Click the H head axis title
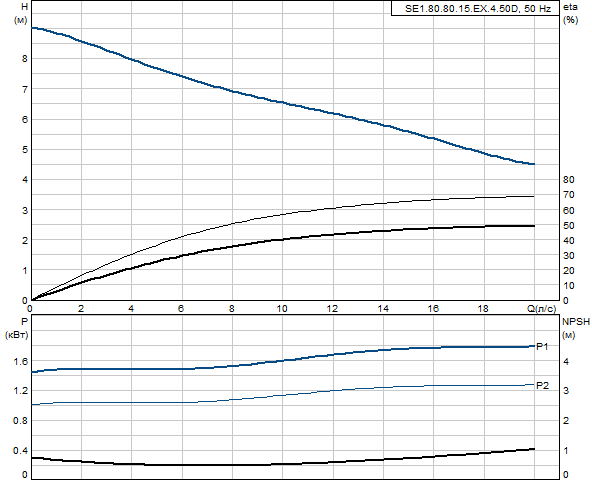Viewport: 592px width, 480px height. pos(25,7)
